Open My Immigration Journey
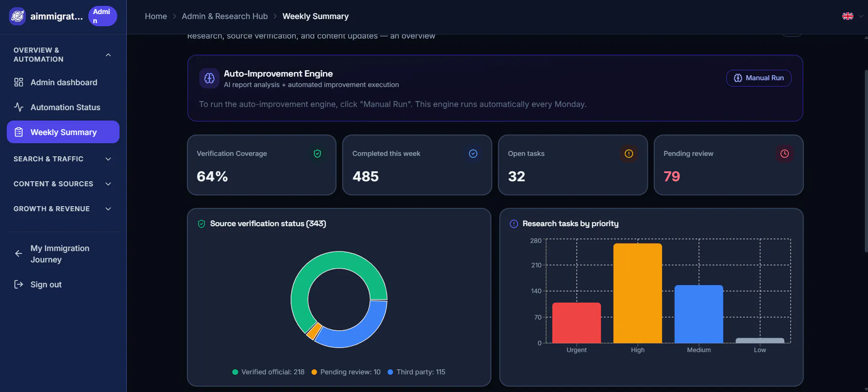The width and height of the screenshot is (868, 392). [x=63, y=254]
